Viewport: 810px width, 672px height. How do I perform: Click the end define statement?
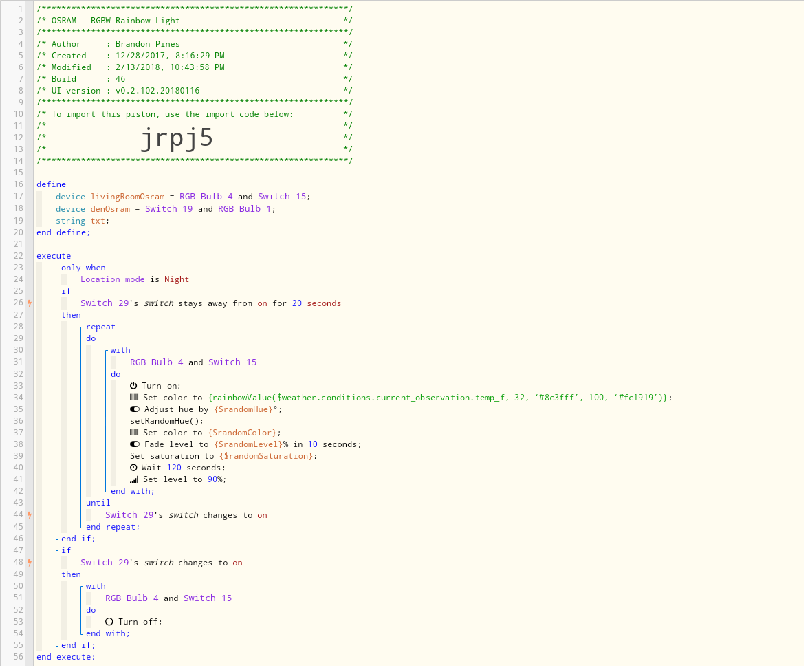pyautogui.click(x=63, y=233)
